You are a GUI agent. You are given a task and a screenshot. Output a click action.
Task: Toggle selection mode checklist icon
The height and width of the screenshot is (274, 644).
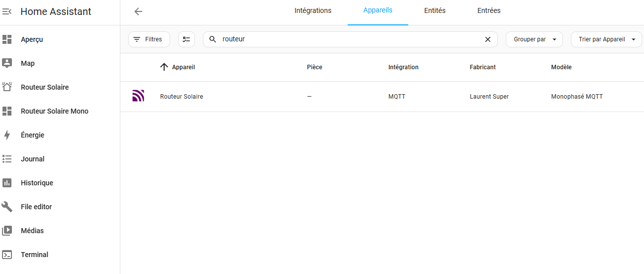pos(186,39)
